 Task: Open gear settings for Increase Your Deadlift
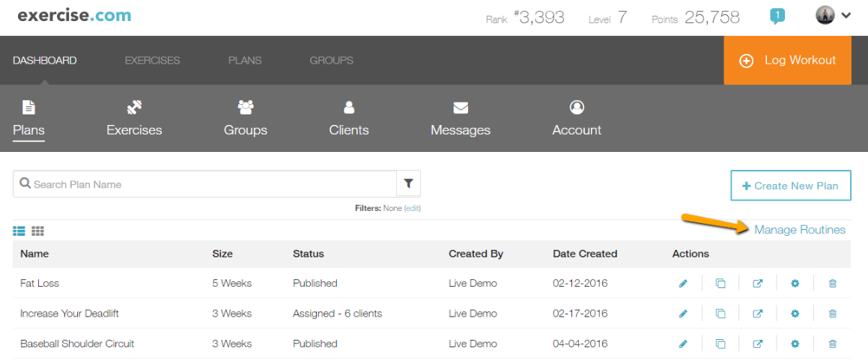795,314
